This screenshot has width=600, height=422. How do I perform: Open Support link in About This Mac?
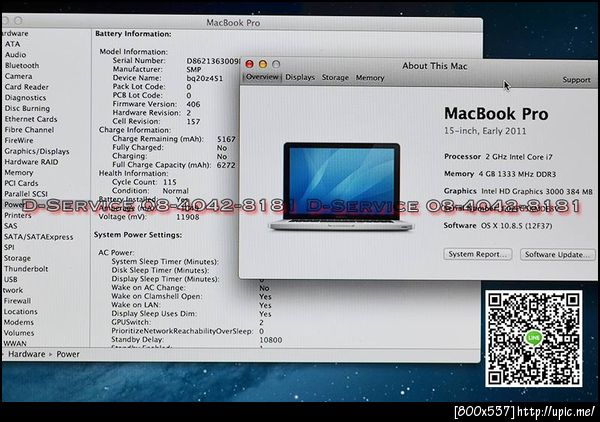point(576,80)
